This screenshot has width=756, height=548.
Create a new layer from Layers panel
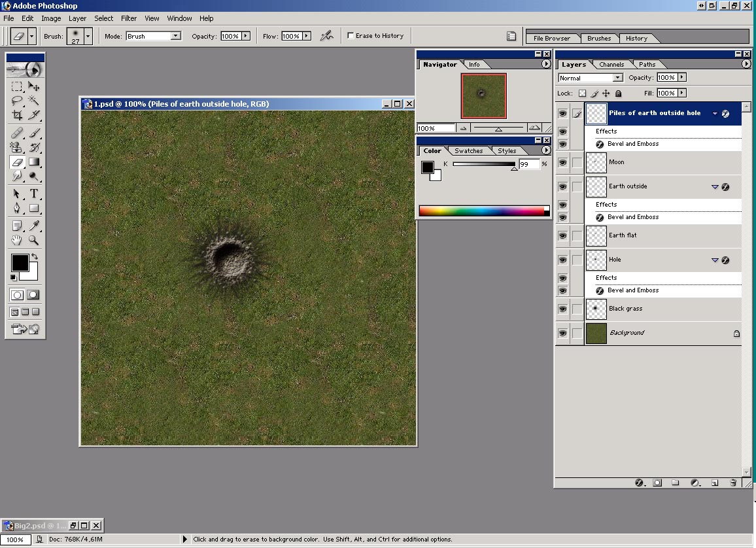click(x=715, y=483)
